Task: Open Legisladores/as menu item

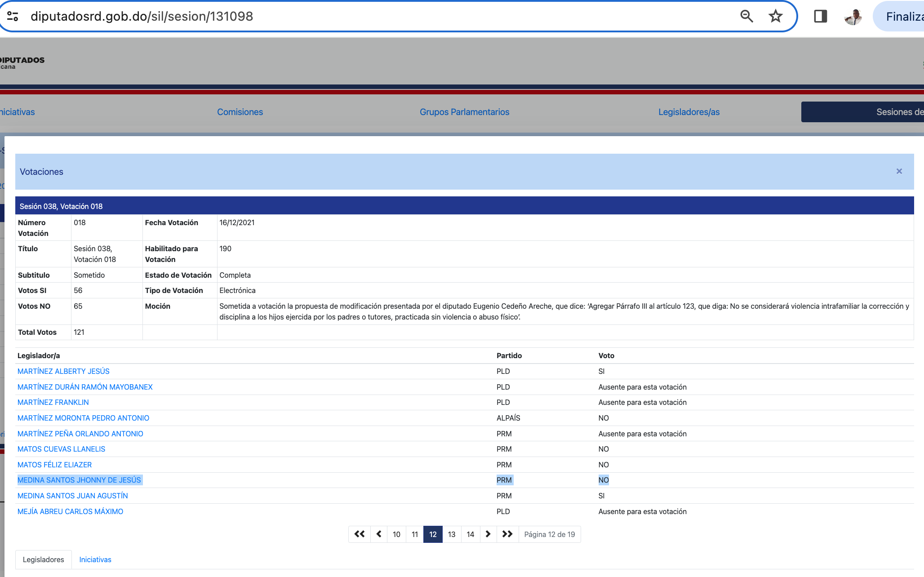Action: tap(689, 112)
